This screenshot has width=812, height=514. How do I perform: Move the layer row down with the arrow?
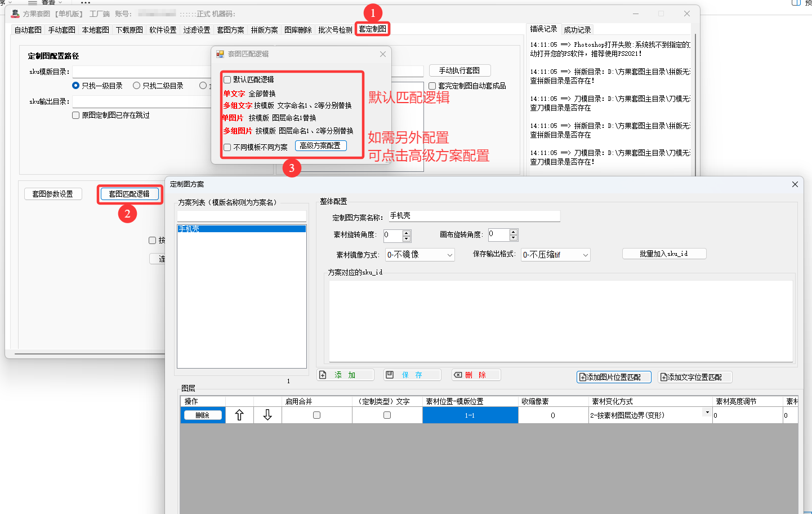point(267,415)
